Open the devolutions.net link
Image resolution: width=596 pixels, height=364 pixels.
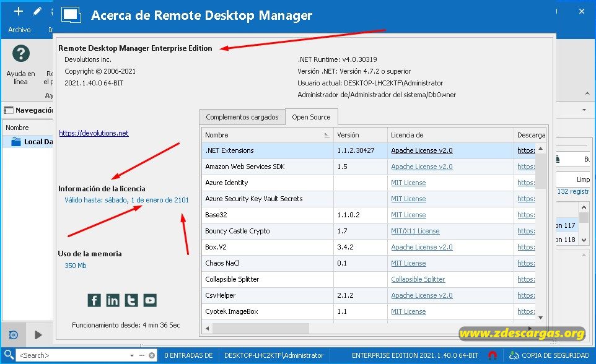click(94, 133)
